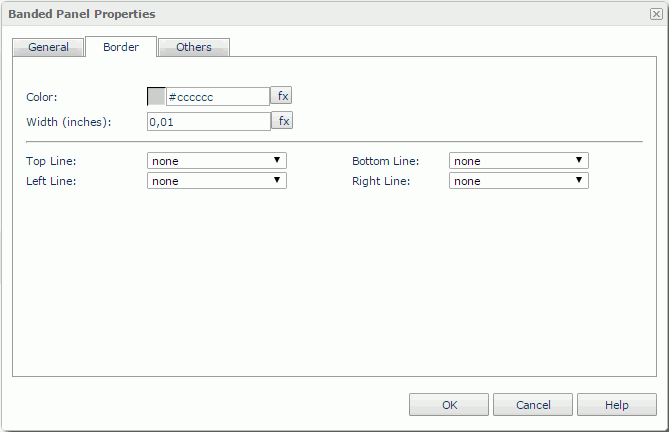Viewport: 669px width, 432px height.
Task: Expand the Right Line style dropdown
Action: (519, 180)
